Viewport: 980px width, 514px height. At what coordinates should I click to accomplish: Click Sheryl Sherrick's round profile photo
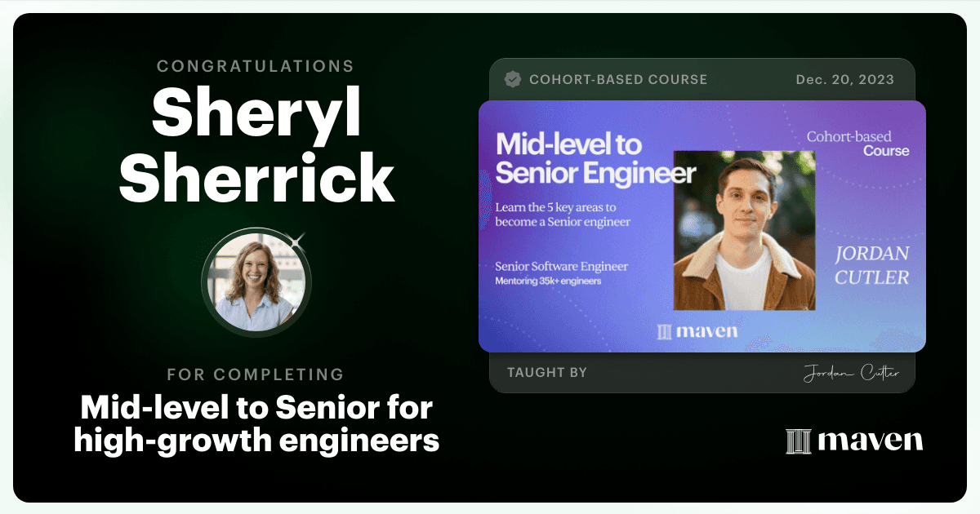click(x=256, y=282)
